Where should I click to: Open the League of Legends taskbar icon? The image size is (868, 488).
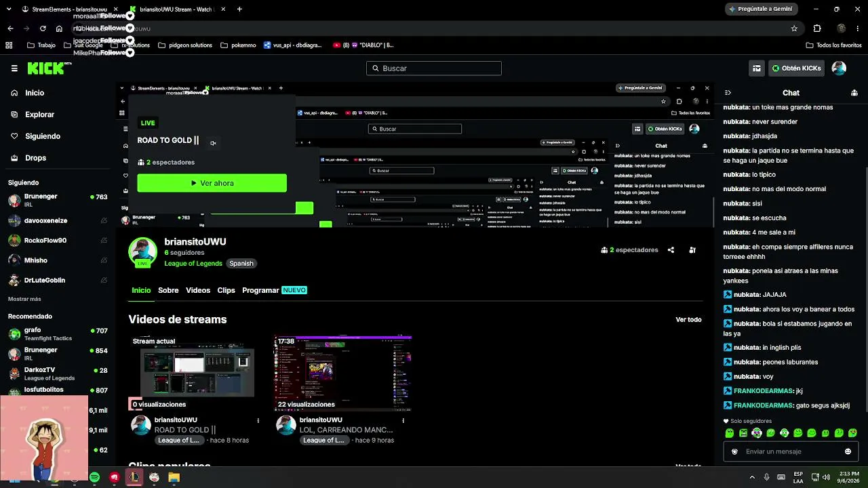point(134,478)
